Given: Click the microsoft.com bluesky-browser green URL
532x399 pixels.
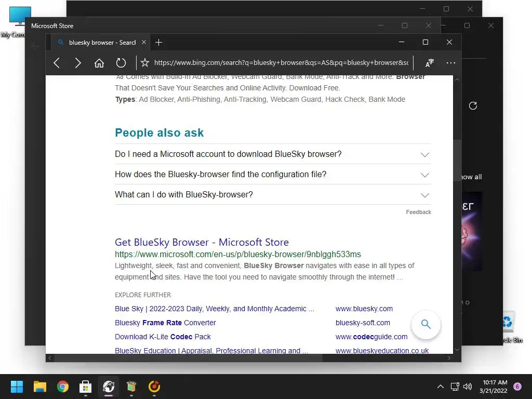Looking at the screenshot, I should tap(238, 255).
